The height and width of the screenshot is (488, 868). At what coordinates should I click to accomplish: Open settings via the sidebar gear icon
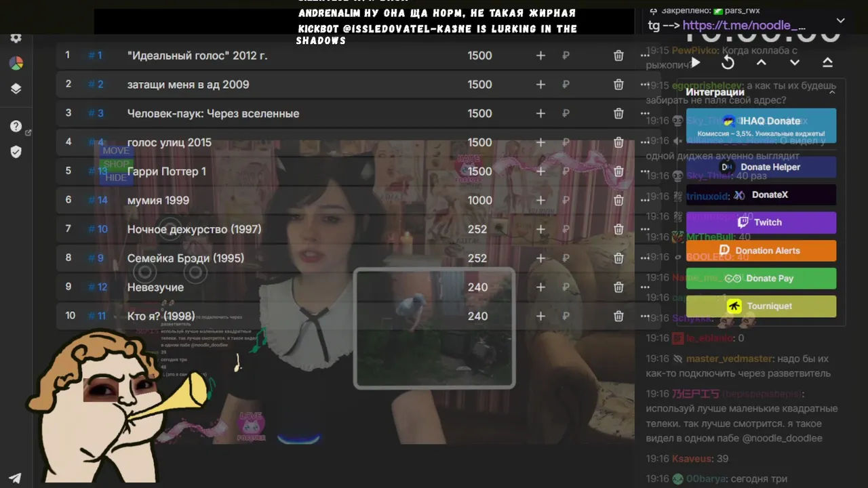pos(16,38)
